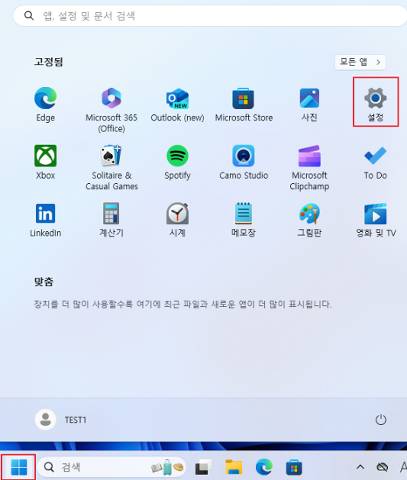Open 영화 및 TV app
This screenshot has width=407, height=480.
(x=376, y=220)
